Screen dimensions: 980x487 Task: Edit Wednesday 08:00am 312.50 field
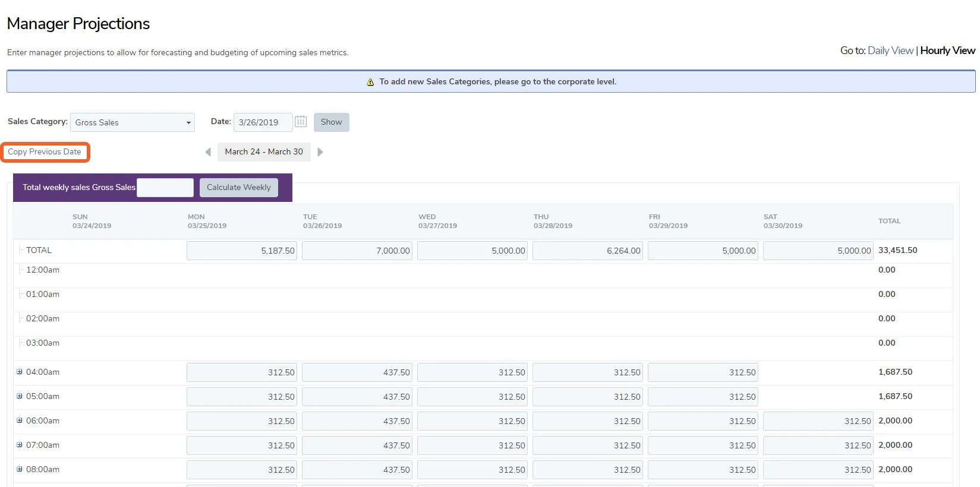[472, 470]
